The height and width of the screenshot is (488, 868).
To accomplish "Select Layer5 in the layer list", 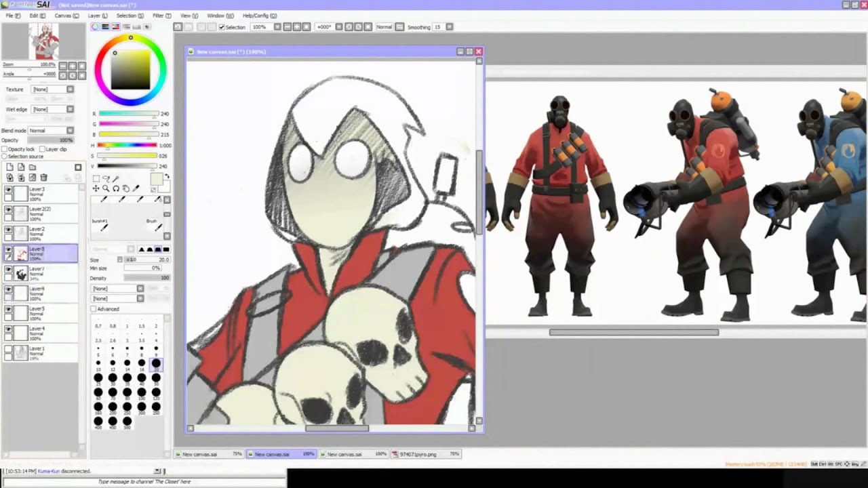I will tap(40, 313).
